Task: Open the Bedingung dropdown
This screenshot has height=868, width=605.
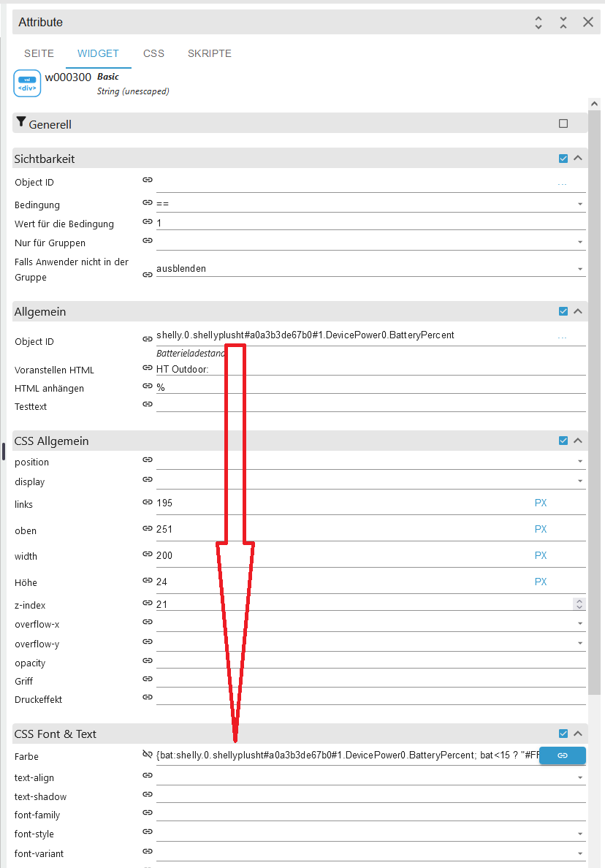Action: (x=579, y=204)
